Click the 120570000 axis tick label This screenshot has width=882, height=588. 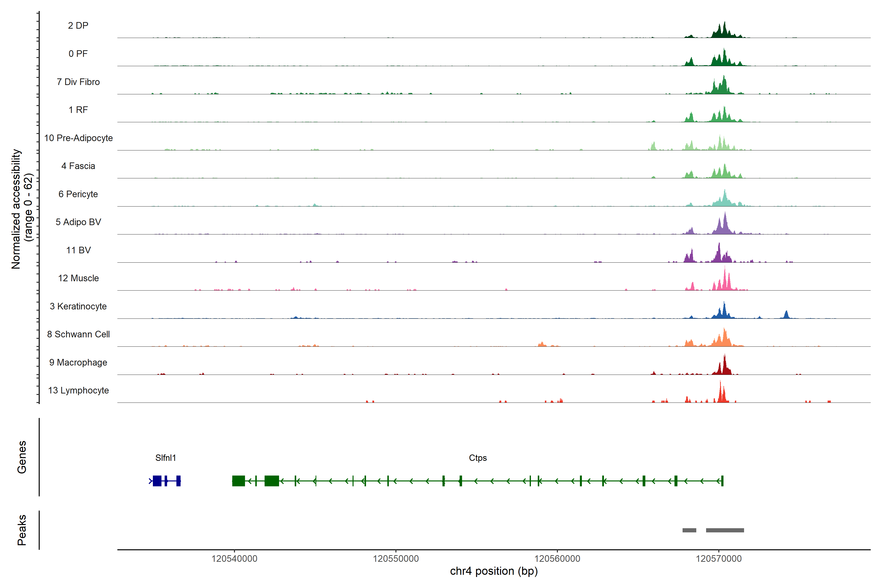[719, 558]
